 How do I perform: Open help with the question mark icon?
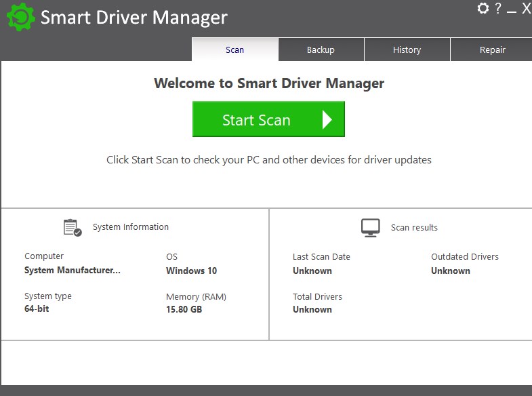[x=498, y=8]
